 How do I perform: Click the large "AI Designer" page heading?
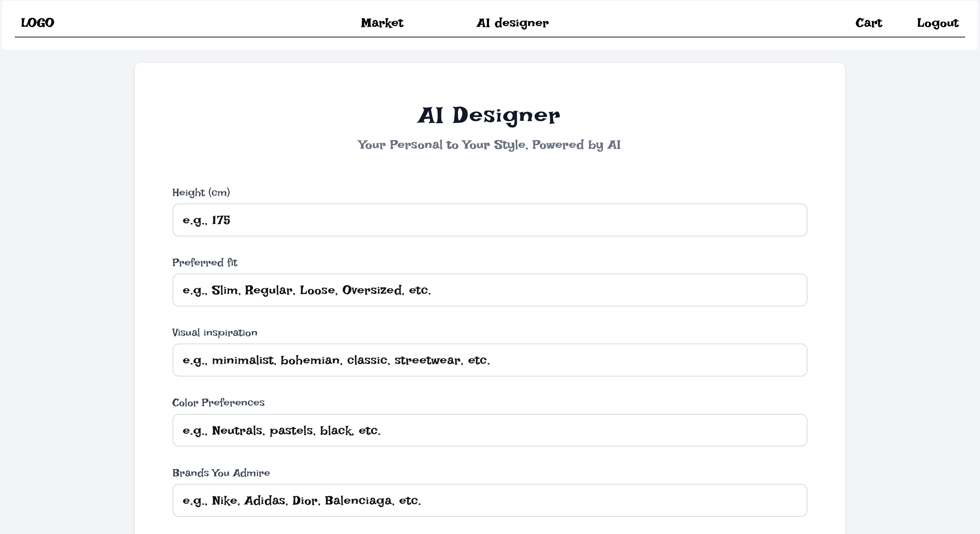click(489, 115)
